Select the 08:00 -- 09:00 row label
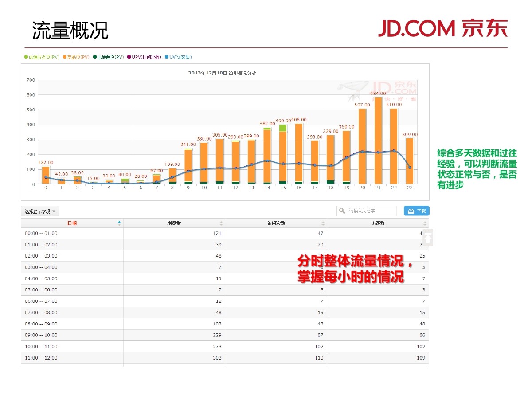Image resolution: width=532 pixels, height=399 pixels. (41, 324)
